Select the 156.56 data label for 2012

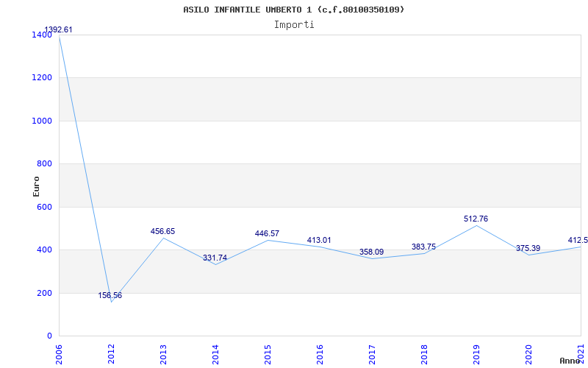click(110, 296)
